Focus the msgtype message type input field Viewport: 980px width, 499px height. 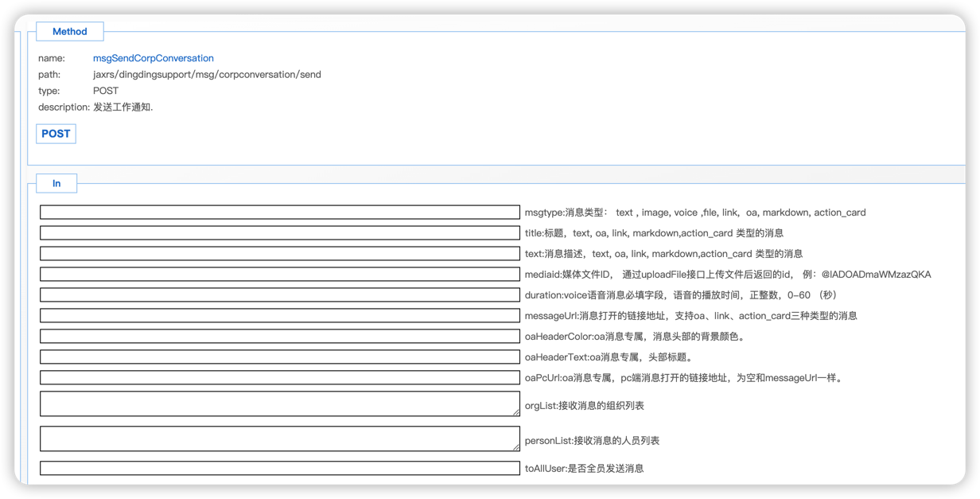click(x=279, y=212)
